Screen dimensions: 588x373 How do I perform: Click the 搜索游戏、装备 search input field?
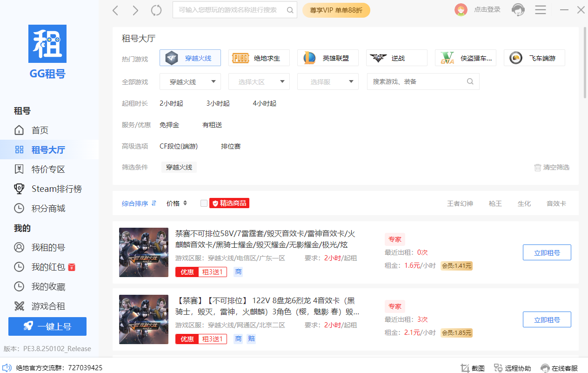click(419, 81)
